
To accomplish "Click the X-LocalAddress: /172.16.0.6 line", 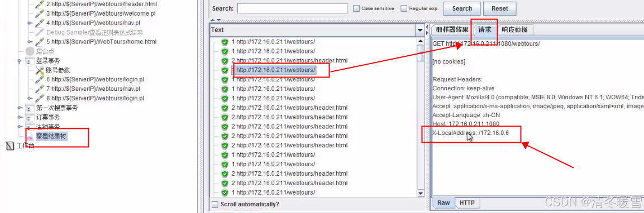I will (471, 133).
